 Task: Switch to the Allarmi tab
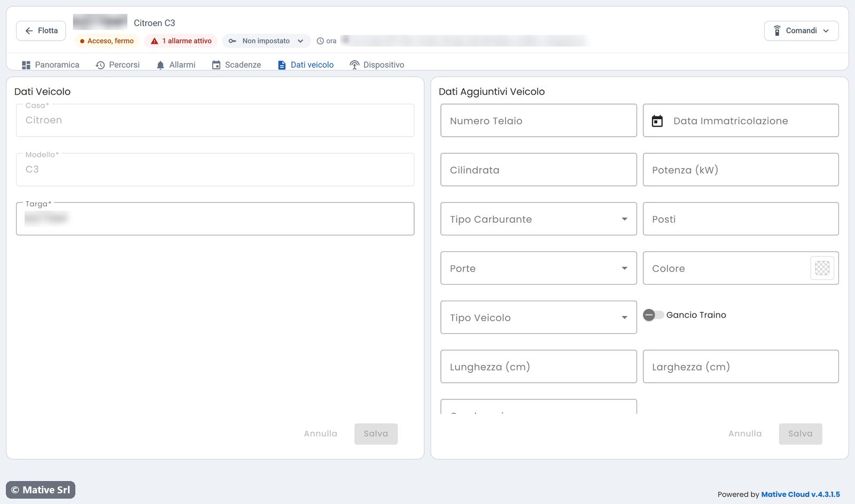(x=176, y=65)
